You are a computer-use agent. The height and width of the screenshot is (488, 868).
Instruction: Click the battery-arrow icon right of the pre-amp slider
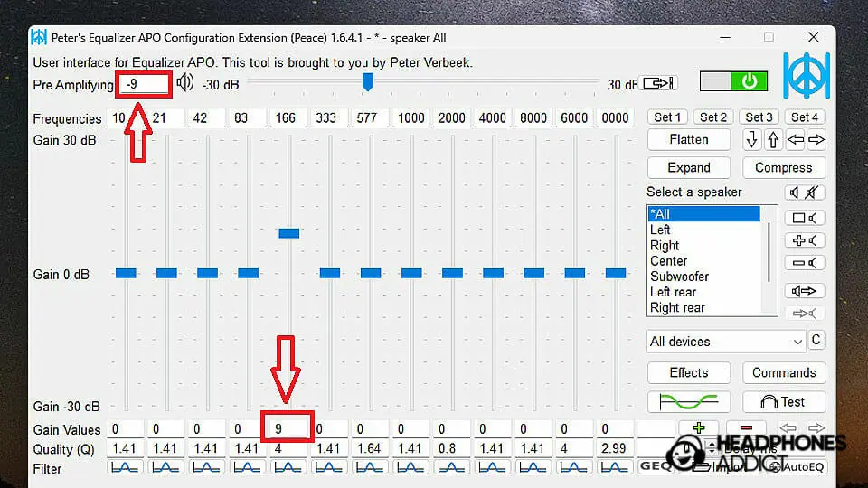pyautogui.click(x=658, y=83)
